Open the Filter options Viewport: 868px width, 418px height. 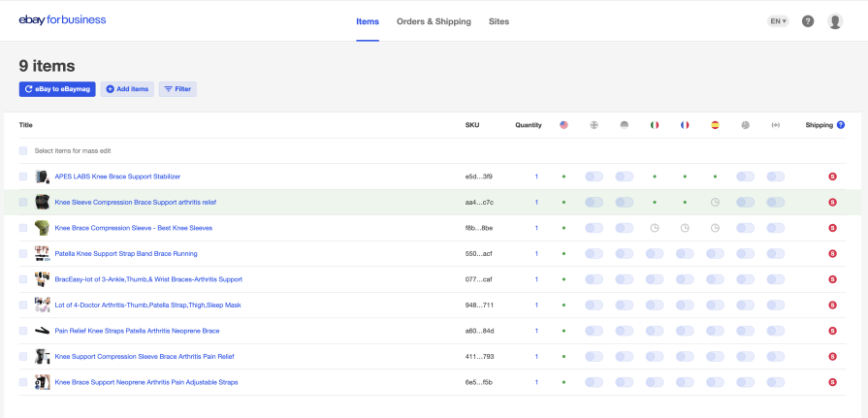point(177,89)
